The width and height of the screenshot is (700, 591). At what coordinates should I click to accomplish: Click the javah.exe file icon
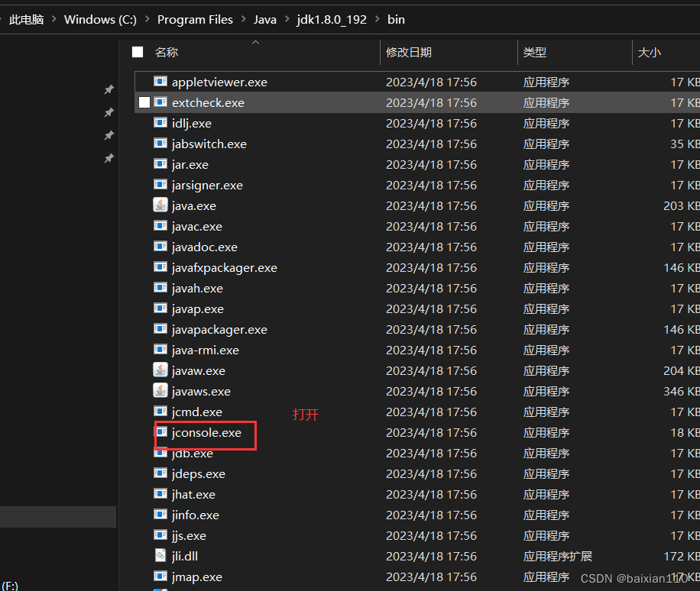pyautogui.click(x=160, y=287)
